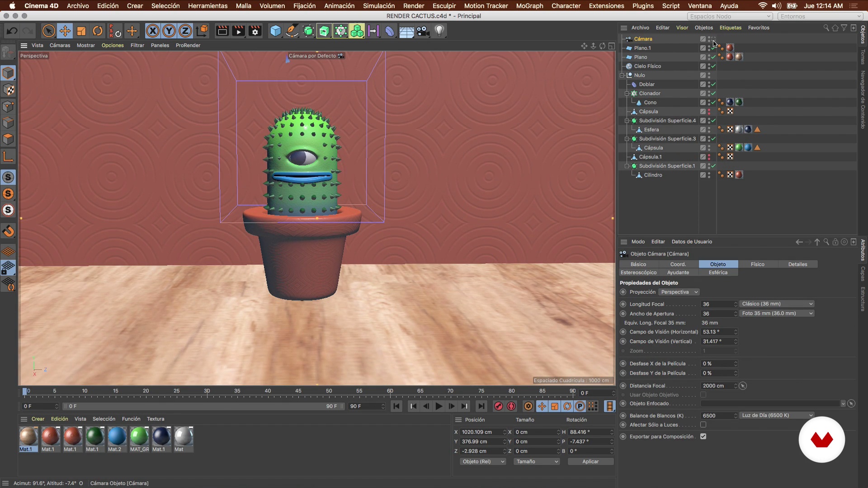The height and width of the screenshot is (488, 868).
Task: Open the Detalles tab
Action: [x=797, y=264]
